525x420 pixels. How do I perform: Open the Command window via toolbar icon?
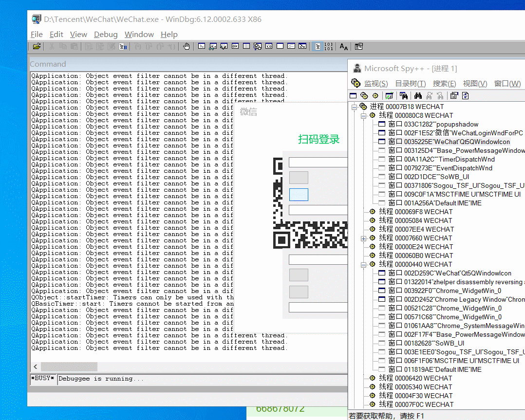pos(202,47)
